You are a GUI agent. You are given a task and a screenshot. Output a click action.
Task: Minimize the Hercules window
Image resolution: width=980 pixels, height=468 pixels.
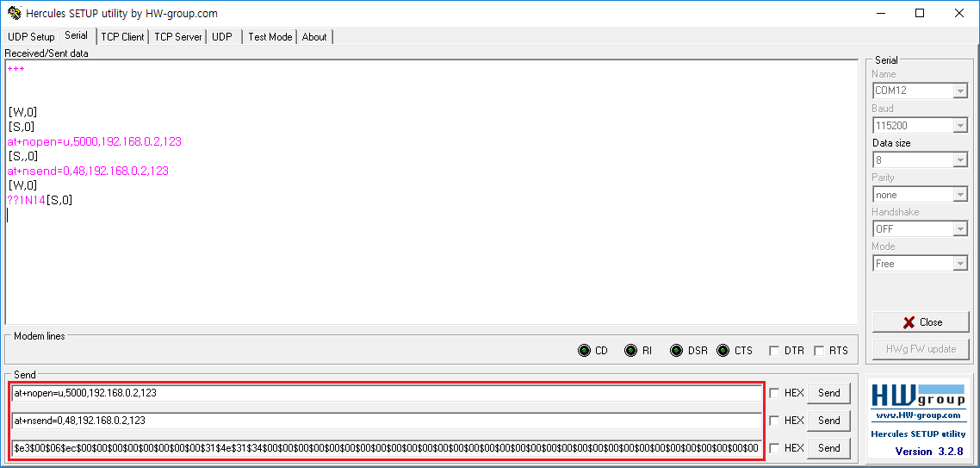tap(881, 13)
